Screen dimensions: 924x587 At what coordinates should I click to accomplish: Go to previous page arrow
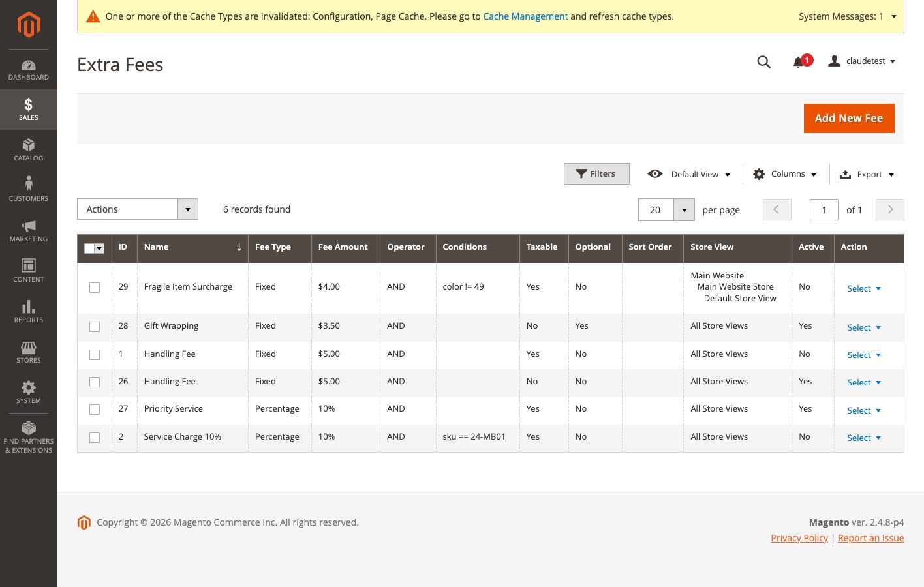coord(777,209)
